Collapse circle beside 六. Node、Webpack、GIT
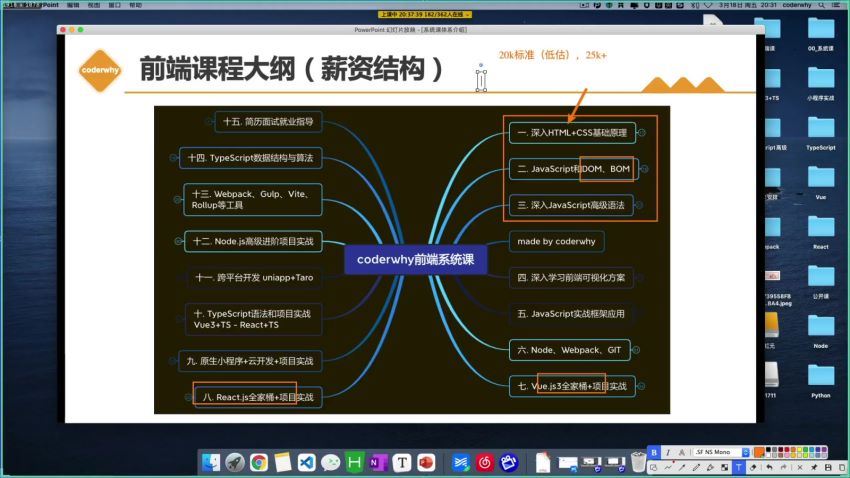The height and width of the screenshot is (478, 850). [x=636, y=350]
